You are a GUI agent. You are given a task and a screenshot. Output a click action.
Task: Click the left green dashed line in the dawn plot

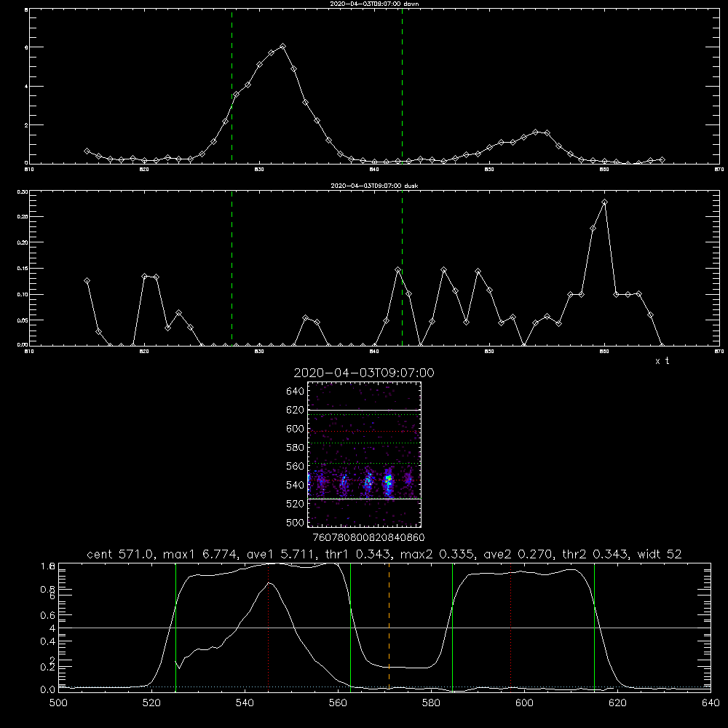point(232,87)
